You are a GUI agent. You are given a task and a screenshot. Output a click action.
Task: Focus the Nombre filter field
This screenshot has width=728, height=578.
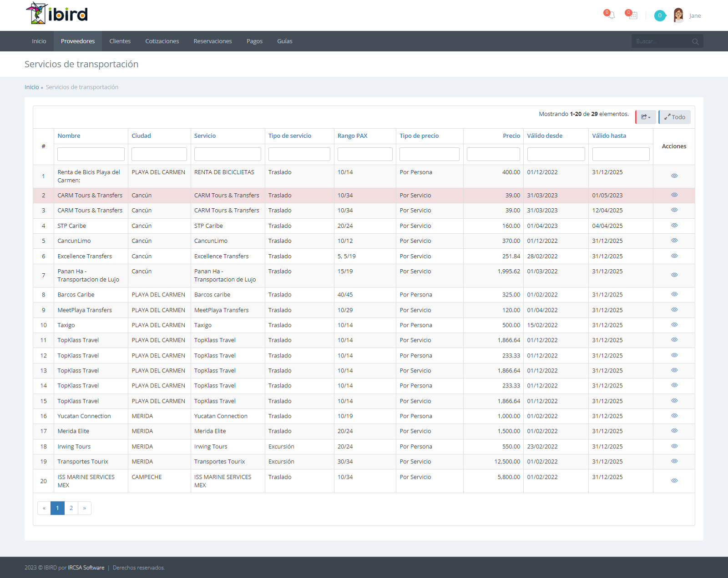(91, 154)
